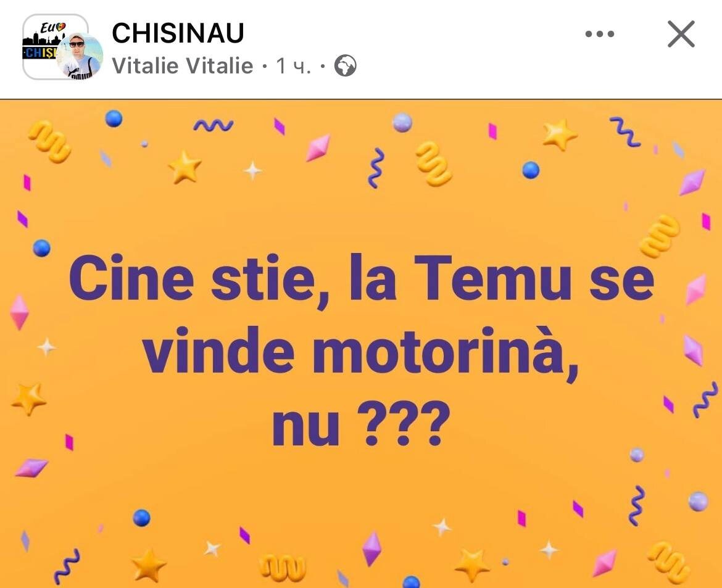Open the three-dot post options menu
The image size is (722, 588).
tap(600, 33)
